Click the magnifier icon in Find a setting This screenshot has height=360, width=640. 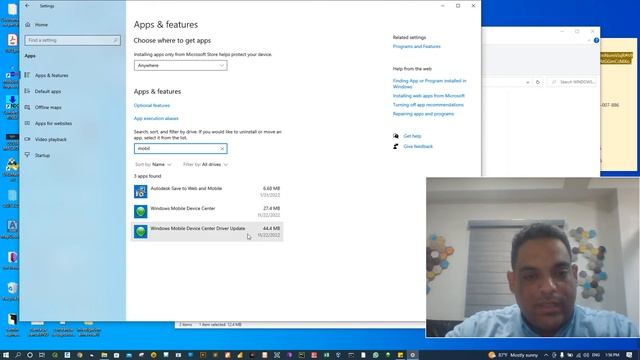(115, 40)
